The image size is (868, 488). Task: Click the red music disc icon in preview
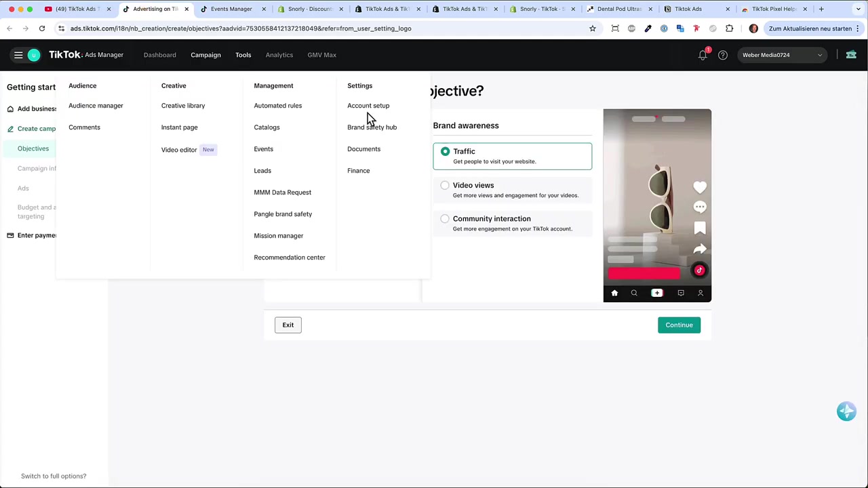(x=699, y=270)
